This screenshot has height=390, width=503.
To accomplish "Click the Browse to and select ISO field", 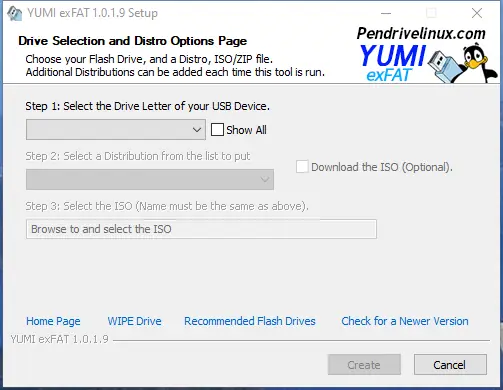I will click(201, 229).
